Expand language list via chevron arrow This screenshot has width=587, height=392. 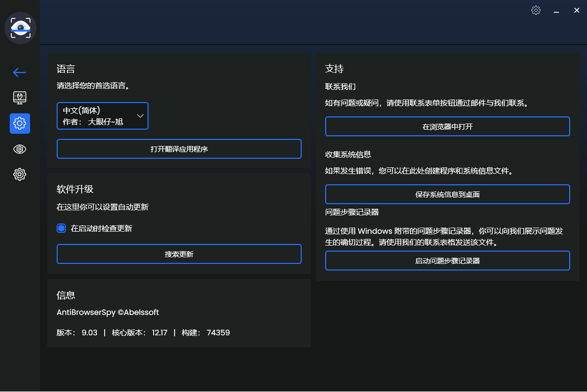140,116
